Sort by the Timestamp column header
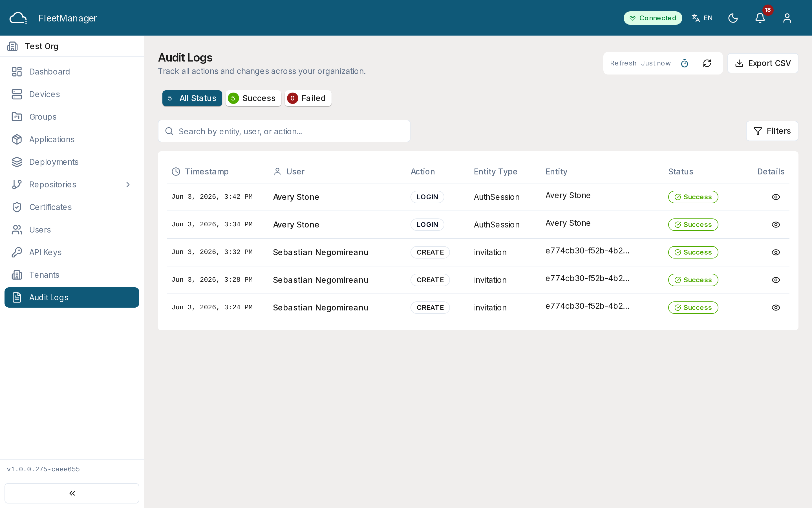The image size is (812, 508). 200,172
